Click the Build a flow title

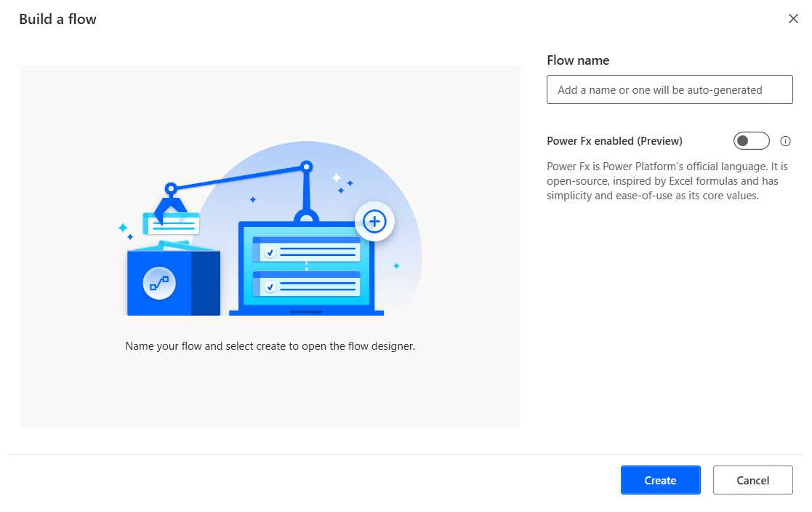pyautogui.click(x=57, y=19)
